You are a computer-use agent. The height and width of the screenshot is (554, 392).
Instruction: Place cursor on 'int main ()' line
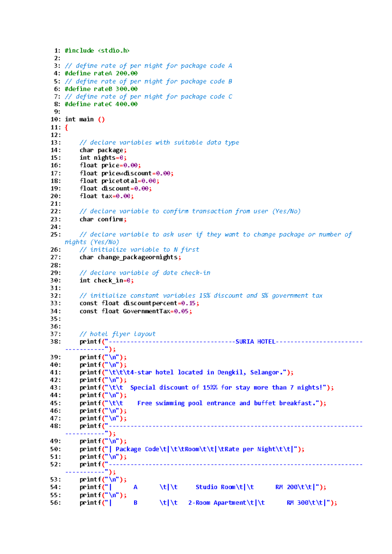coord(85,120)
